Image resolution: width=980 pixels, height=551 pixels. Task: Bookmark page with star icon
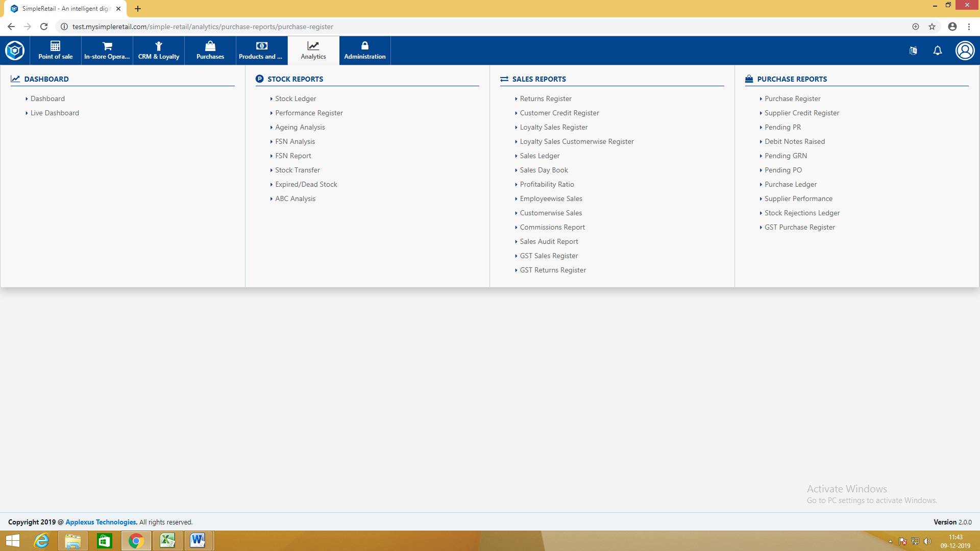tap(932, 27)
